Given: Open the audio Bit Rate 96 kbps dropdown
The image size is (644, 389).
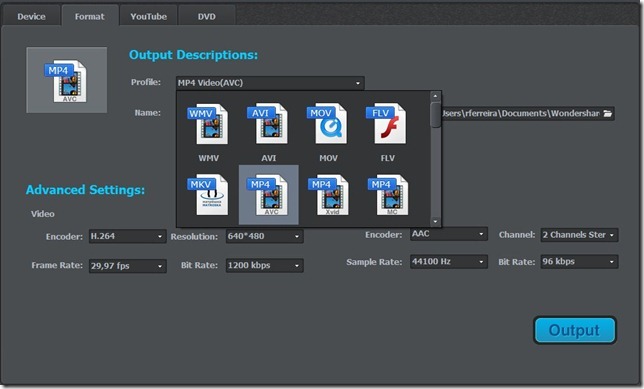Looking at the screenshot, I should pyautogui.click(x=579, y=262).
